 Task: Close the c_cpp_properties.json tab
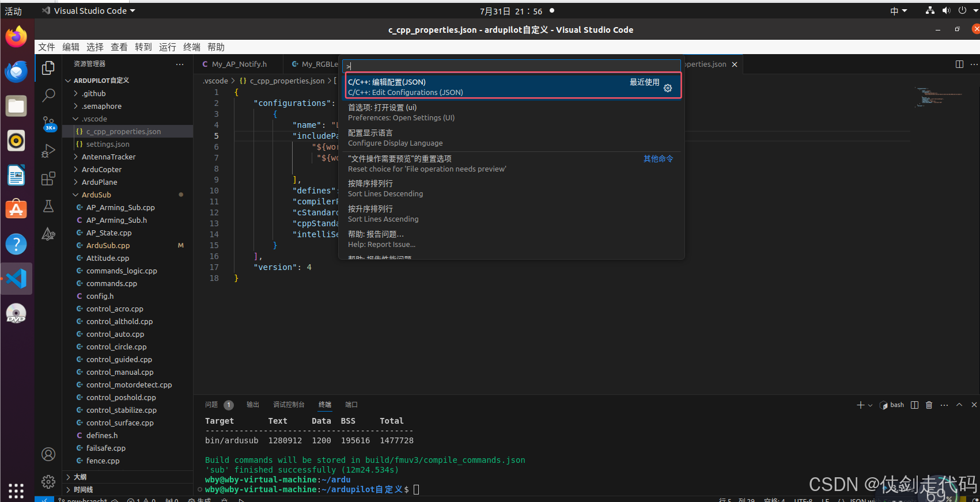pyautogui.click(x=735, y=64)
